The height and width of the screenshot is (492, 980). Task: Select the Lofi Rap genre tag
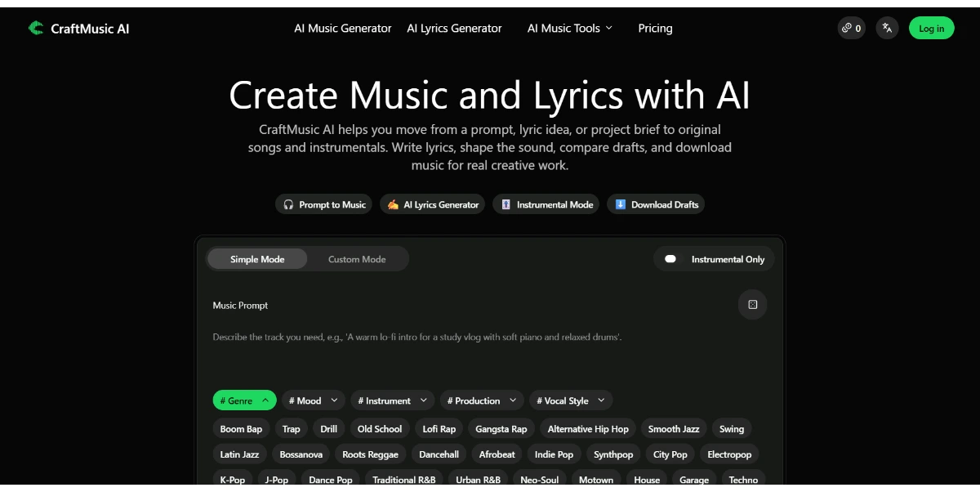point(439,429)
